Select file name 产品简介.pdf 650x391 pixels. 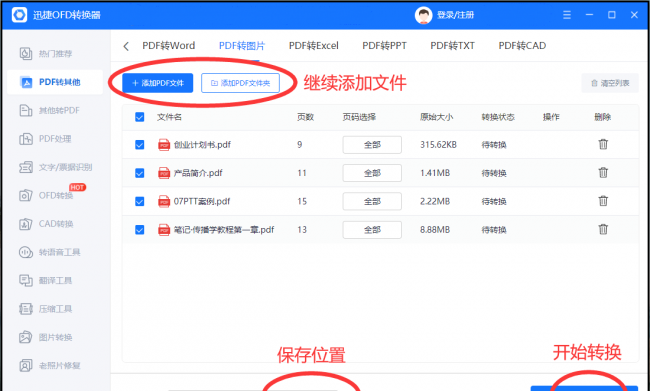[198, 173]
